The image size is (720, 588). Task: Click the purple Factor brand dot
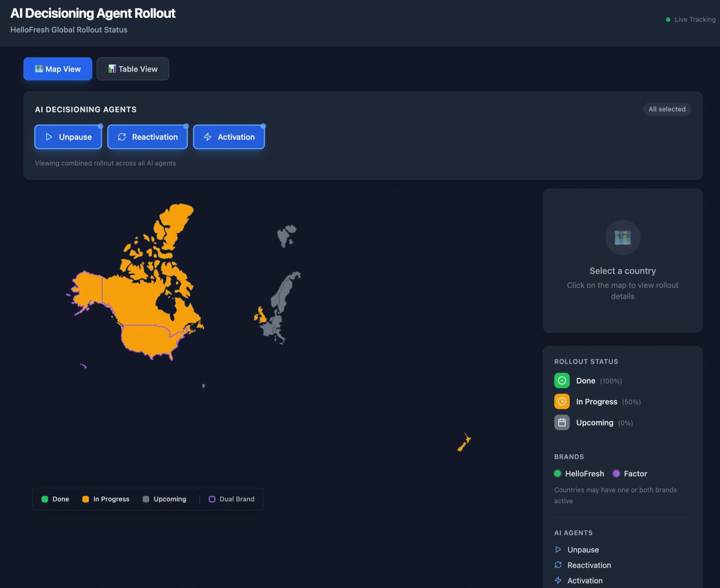tap(616, 474)
